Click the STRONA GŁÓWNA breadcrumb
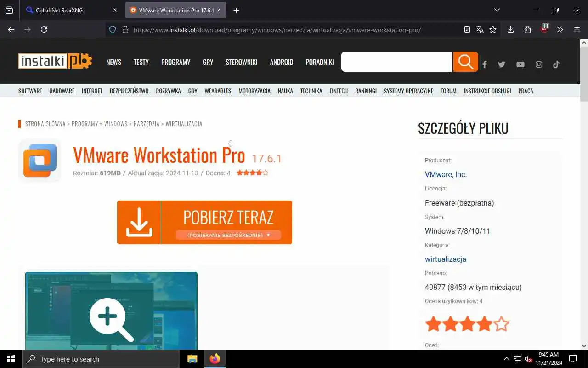This screenshot has width=588, height=368. click(x=45, y=124)
